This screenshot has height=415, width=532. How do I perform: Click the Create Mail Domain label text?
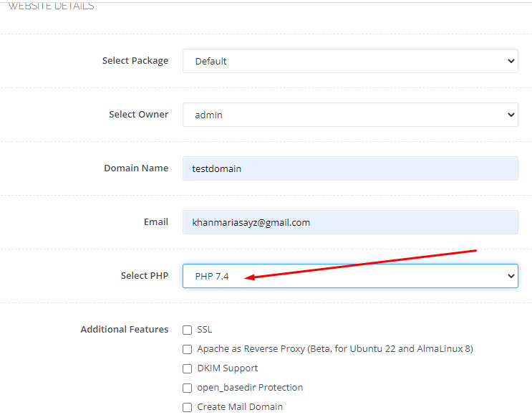(240, 407)
